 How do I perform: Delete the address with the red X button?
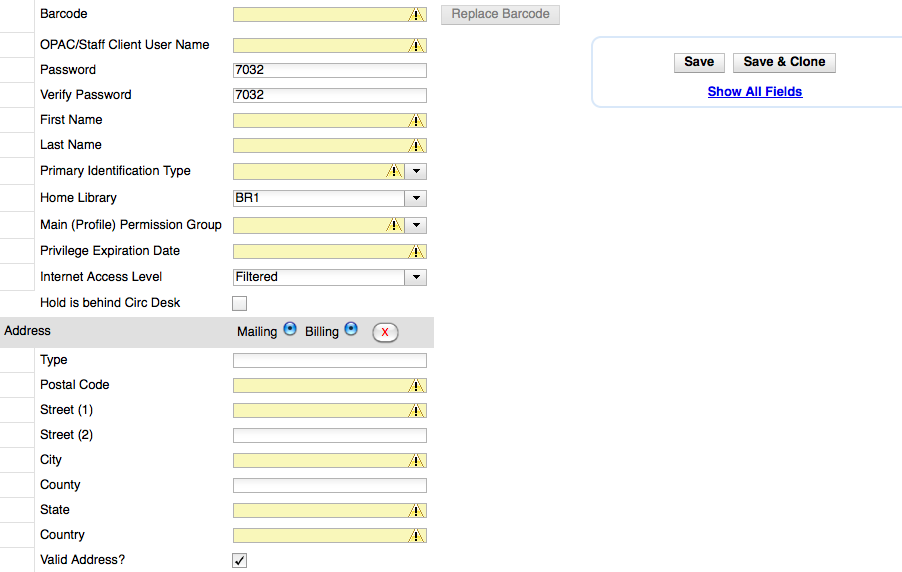click(x=385, y=332)
